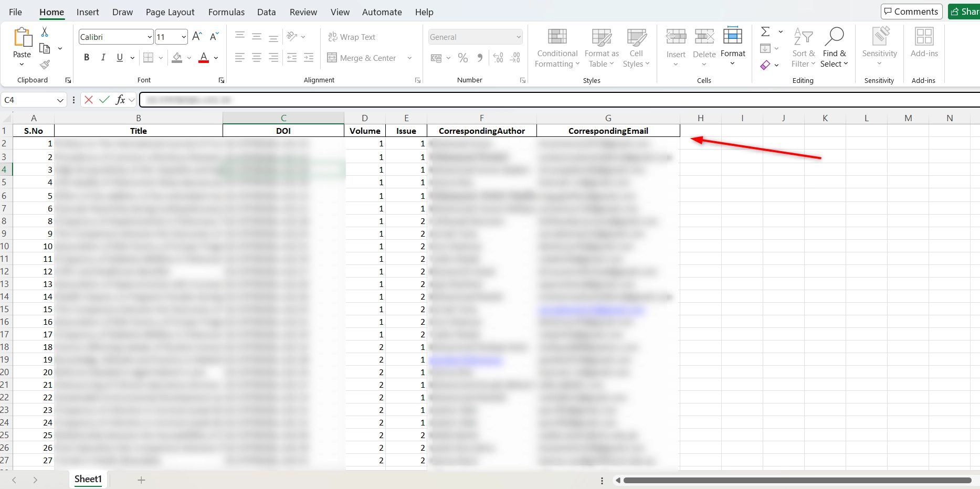Open the Page Layout tab
Image resolution: width=980 pixels, height=489 pixels.
pyautogui.click(x=170, y=12)
